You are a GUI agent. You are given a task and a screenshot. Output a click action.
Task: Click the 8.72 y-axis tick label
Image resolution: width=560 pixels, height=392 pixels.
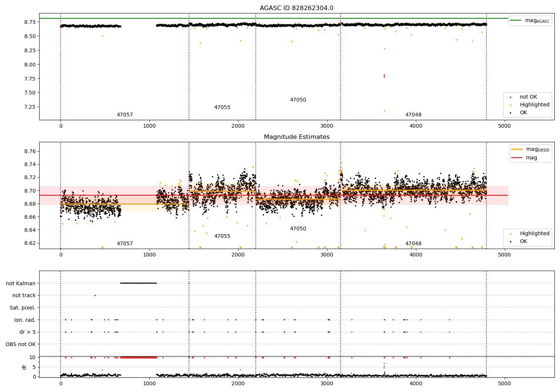tap(29, 177)
